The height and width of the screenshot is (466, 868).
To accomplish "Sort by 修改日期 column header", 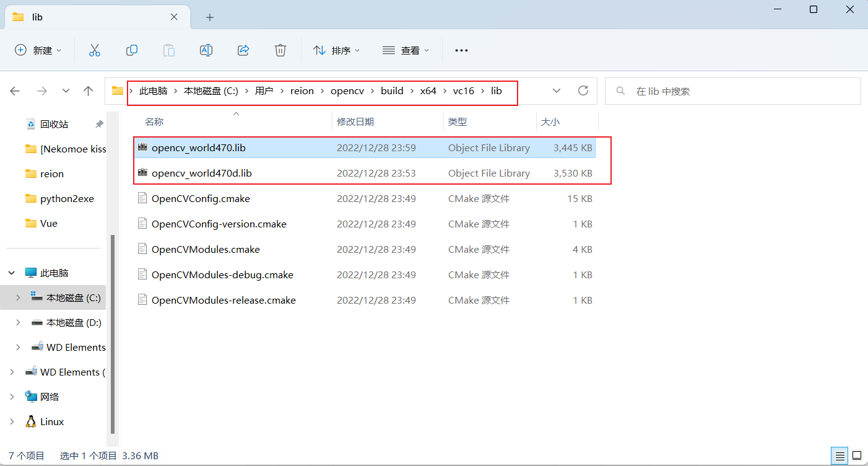I will (355, 122).
